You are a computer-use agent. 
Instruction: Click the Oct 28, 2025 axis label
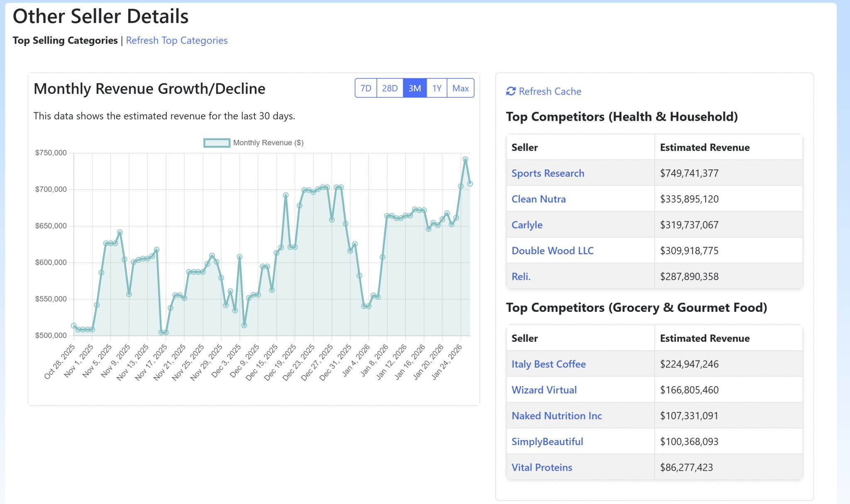59,361
